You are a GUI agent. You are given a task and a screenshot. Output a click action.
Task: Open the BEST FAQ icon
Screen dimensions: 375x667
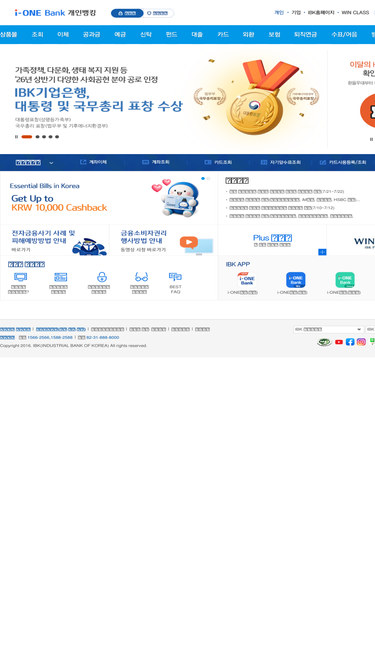176,283
